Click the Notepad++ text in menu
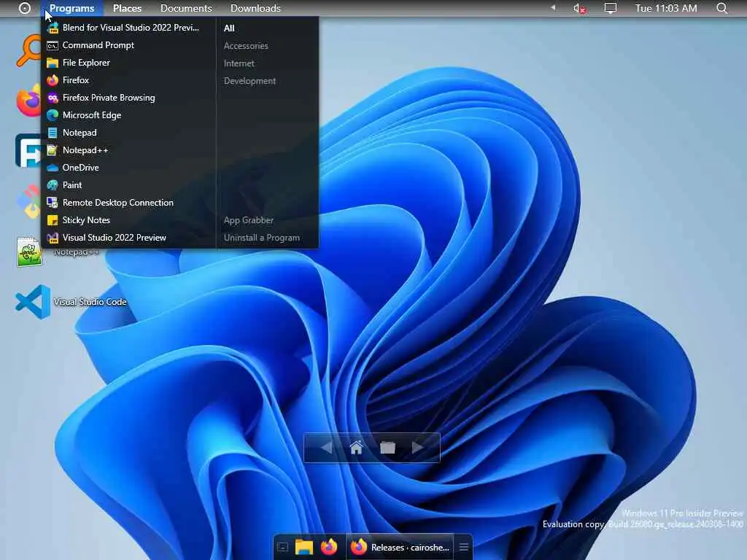The height and width of the screenshot is (560, 747). 85,150
